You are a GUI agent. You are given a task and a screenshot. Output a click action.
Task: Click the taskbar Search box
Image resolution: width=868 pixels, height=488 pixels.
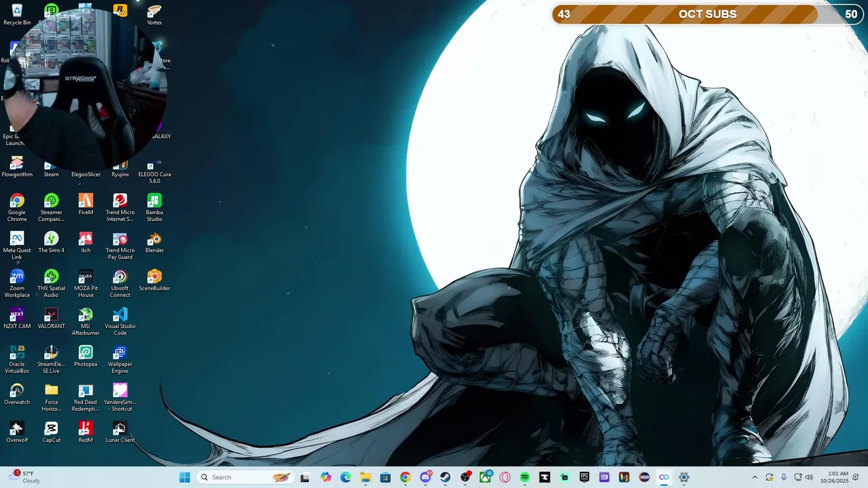[x=247, y=477]
